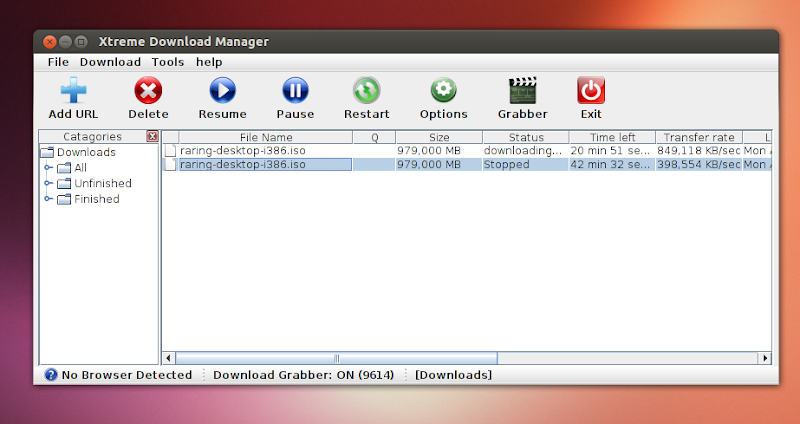The image size is (800, 424).
Task: Maximize the Xtreme Download Manager window
Action: tap(81, 42)
